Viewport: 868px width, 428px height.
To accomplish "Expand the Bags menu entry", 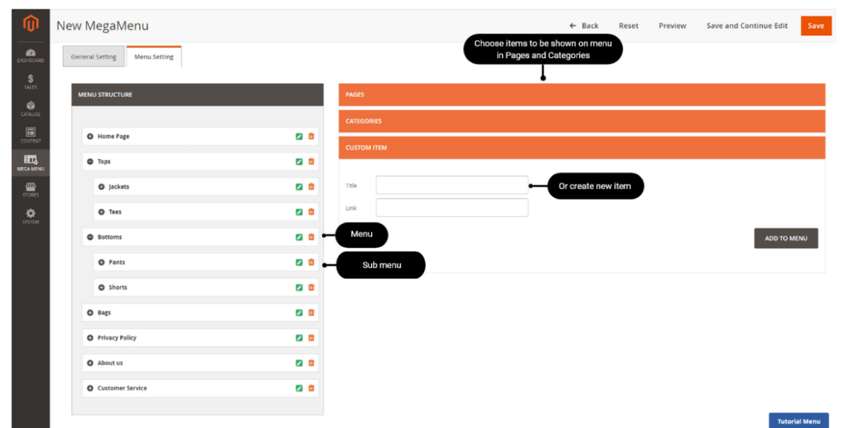I will pos(90,312).
